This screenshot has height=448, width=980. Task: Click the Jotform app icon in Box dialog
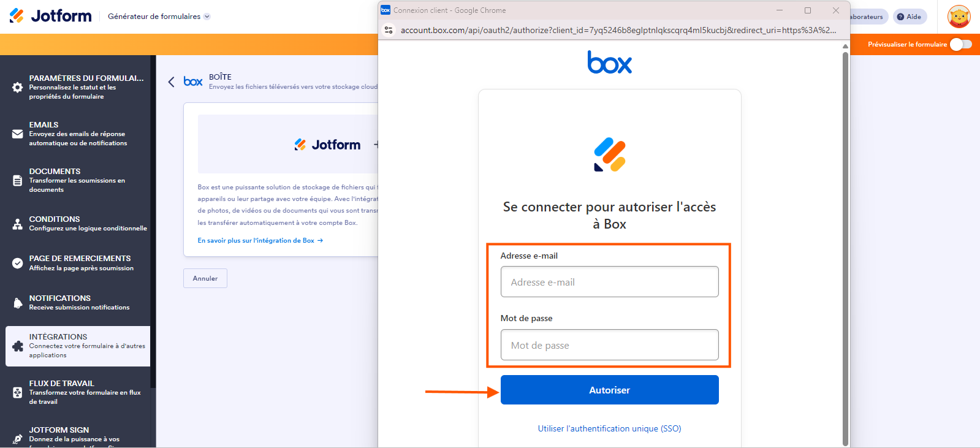pos(610,154)
